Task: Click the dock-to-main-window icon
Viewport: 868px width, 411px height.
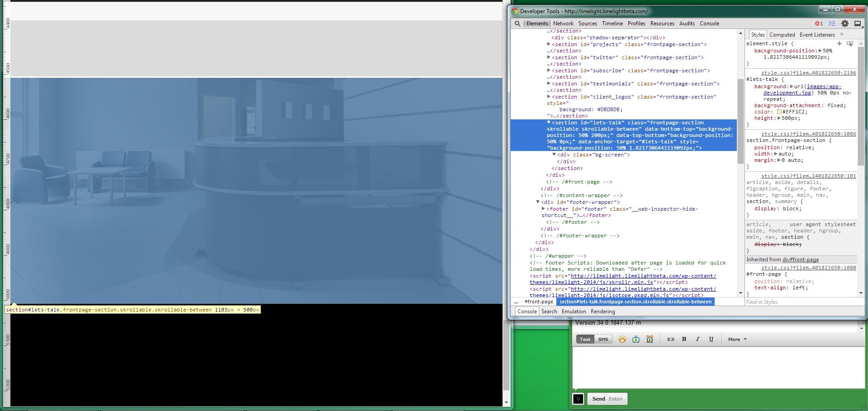Action: [x=857, y=24]
